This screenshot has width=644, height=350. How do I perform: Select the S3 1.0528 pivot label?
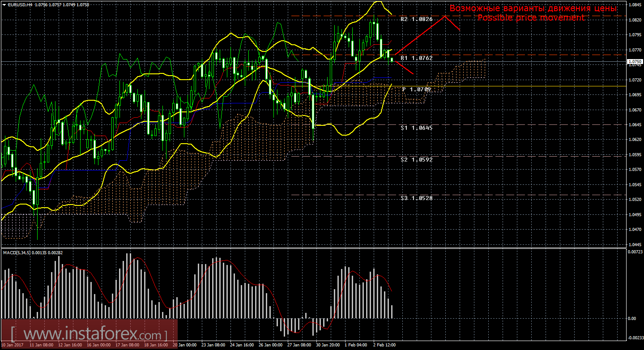coord(416,197)
